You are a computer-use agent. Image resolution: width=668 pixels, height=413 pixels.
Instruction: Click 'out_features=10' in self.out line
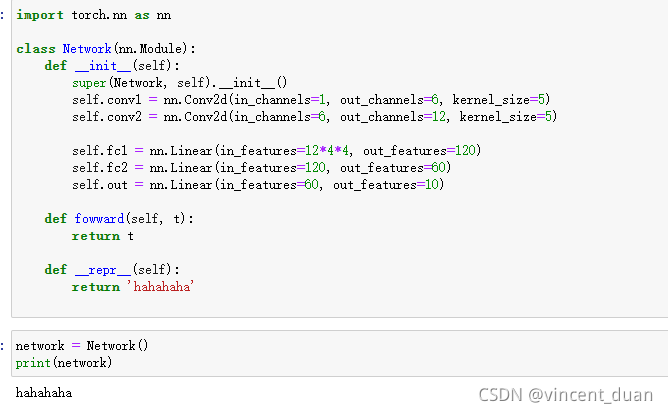pyautogui.click(x=386, y=185)
